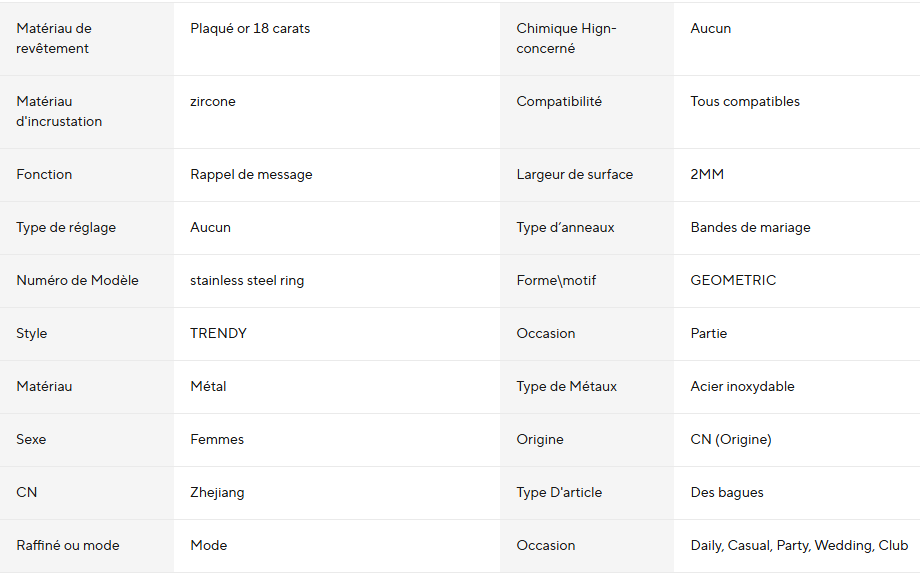The height and width of the screenshot is (573, 920).
Task: Click the 'stainless steel ring' model value
Action: [x=247, y=280]
